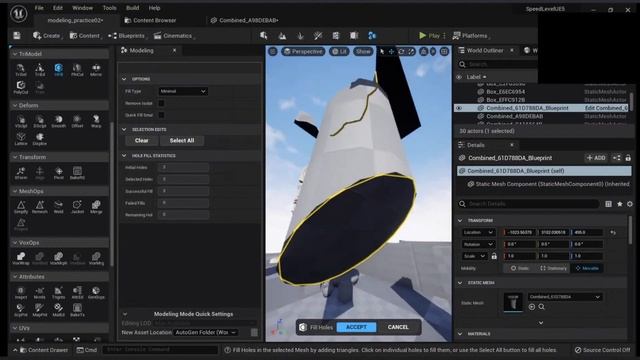Open the Content Drawer
640x360 pixels.
click(44, 350)
